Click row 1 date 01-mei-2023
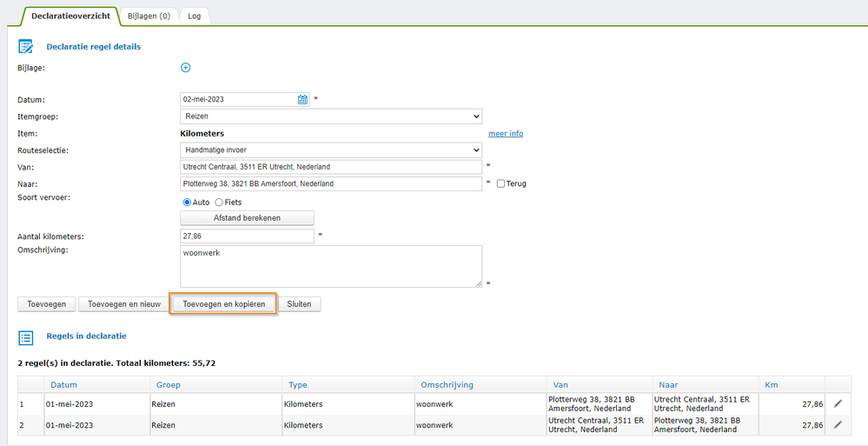868x446 pixels. pyautogui.click(x=70, y=404)
